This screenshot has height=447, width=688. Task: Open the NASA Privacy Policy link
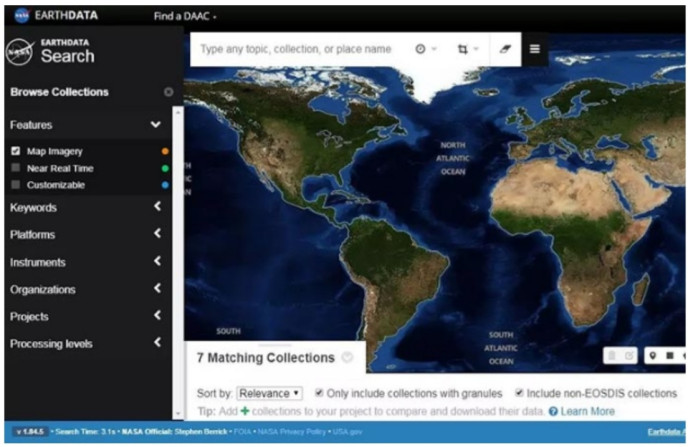[292, 432]
